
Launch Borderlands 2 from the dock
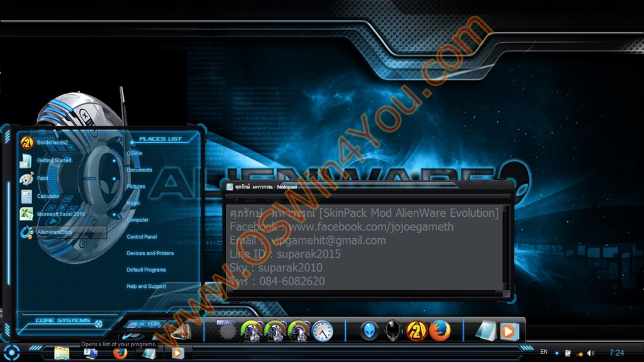(x=416, y=331)
